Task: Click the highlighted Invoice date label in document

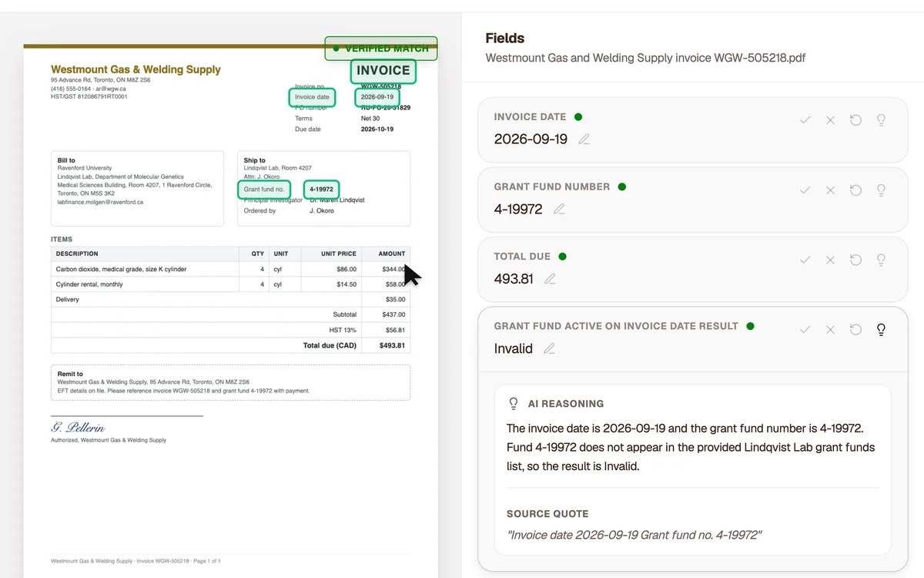Action: 312,97
